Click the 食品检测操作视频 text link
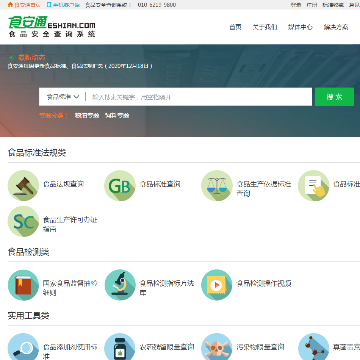The width and height of the screenshot is (360, 360). coord(264,284)
